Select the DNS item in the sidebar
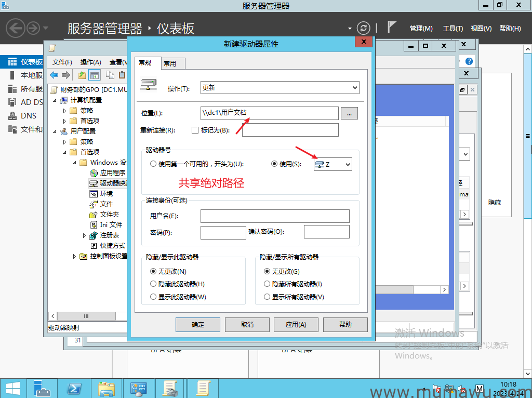This screenshot has height=398, width=532. pos(28,116)
